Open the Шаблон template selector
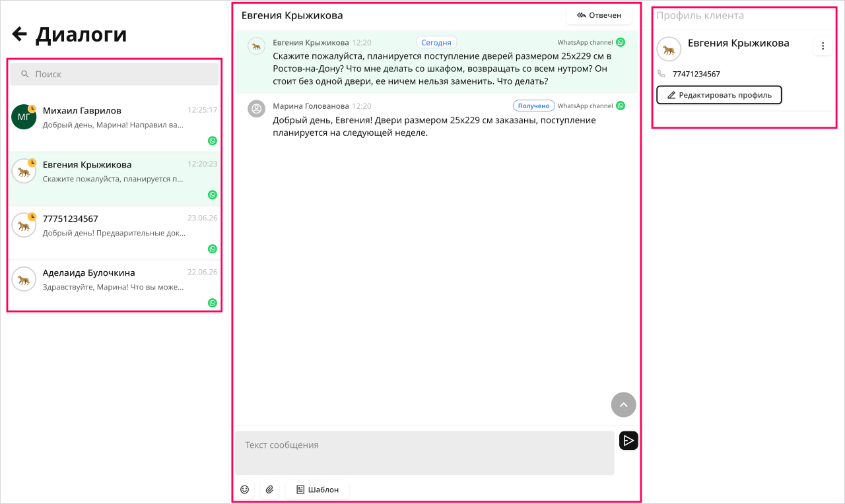This screenshot has width=845, height=504. click(317, 489)
